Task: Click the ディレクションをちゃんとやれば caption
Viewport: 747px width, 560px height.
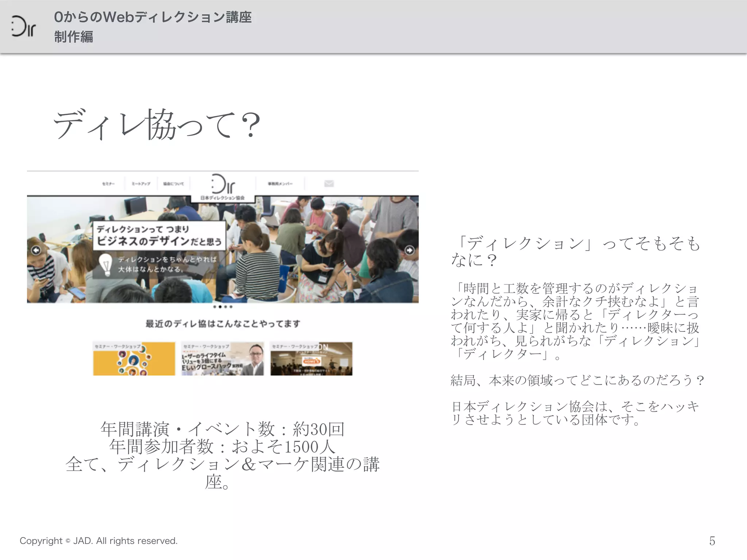Action: click(167, 260)
